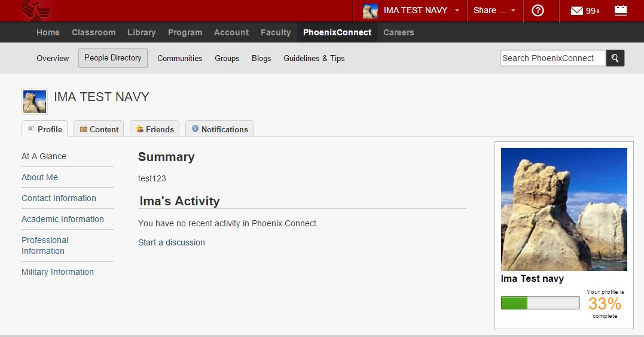Open the Communities sub-navigation item

[179, 58]
